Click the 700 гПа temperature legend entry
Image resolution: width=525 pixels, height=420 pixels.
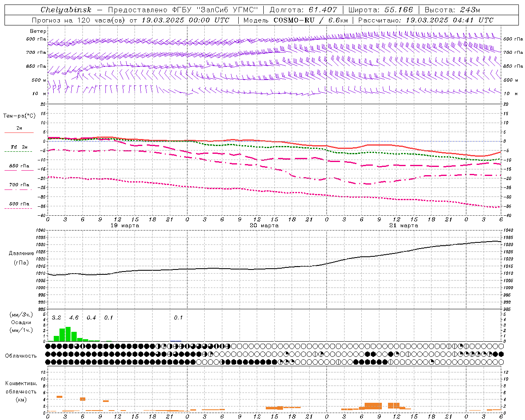click(x=19, y=185)
